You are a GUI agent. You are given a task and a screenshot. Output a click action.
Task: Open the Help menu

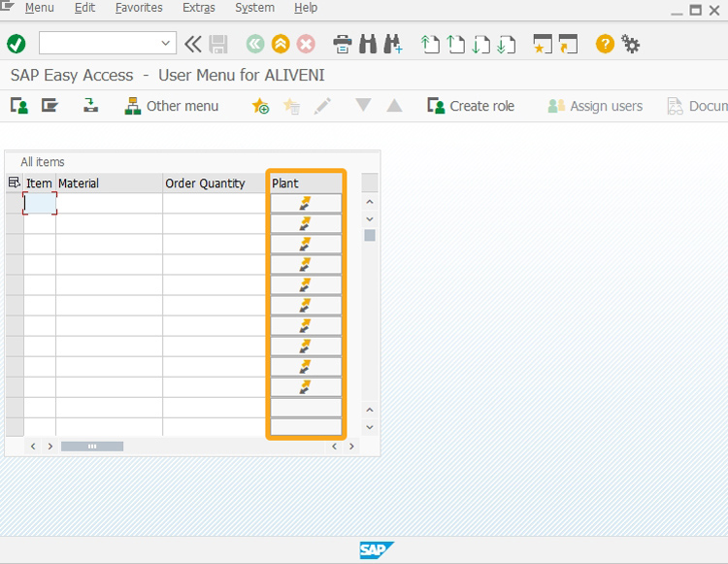(306, 8)
